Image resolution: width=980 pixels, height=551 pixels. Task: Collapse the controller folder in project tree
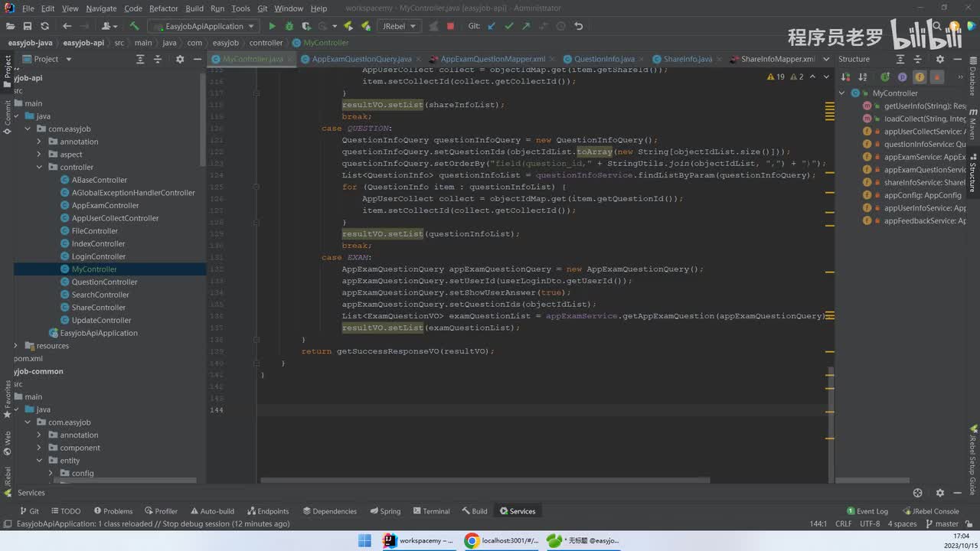pyautogui.click(x=39, y=167)
